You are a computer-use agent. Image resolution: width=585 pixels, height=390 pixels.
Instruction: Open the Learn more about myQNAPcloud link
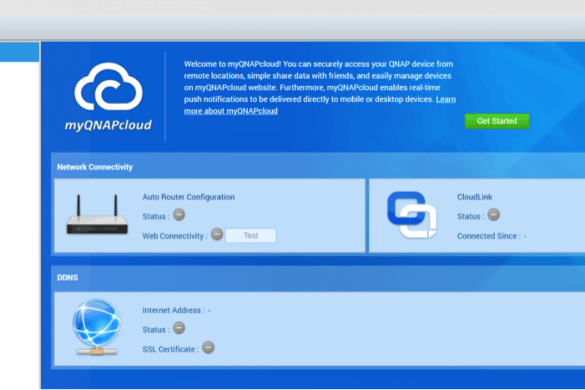pyautogui.click(x=231, y=111)
